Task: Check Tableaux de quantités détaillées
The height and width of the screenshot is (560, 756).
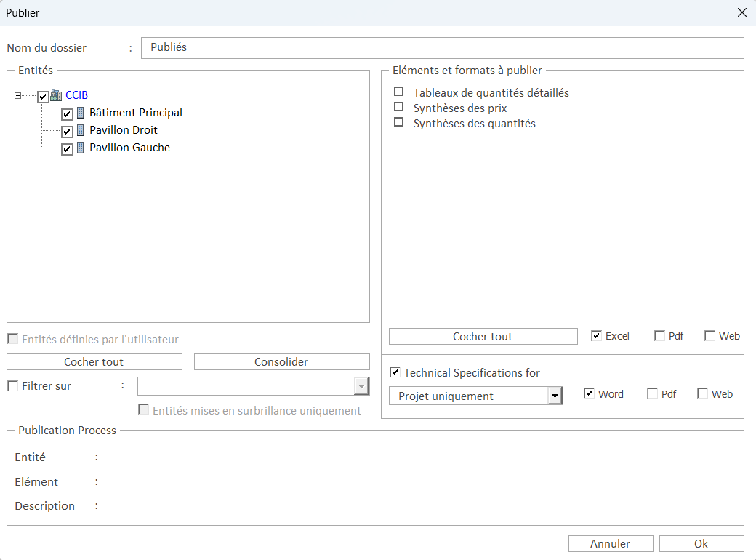Action: (399, 91)
